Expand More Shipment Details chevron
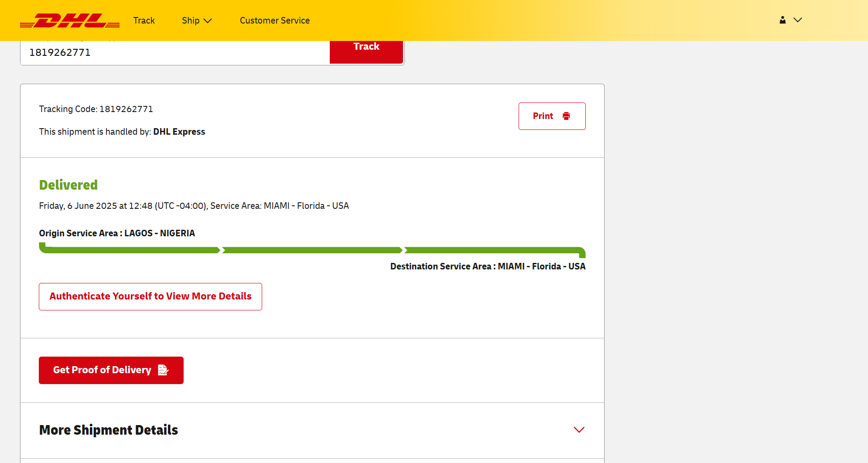 [x=579, y=430]
